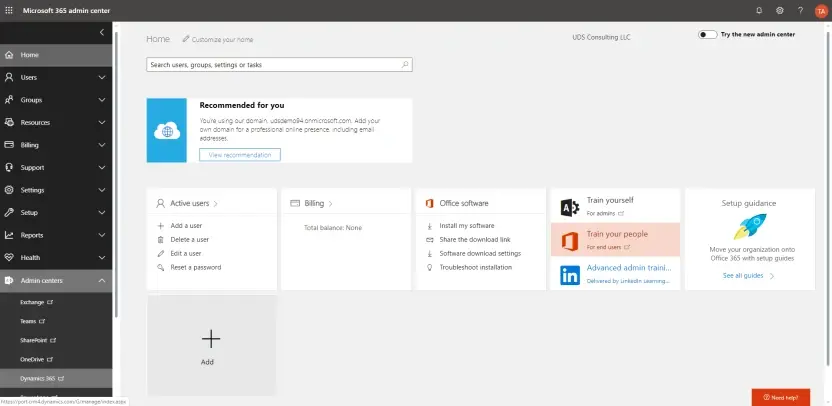Click Reset a password link
This screenshot has height=406, width=832.
(x=196, y=267)
